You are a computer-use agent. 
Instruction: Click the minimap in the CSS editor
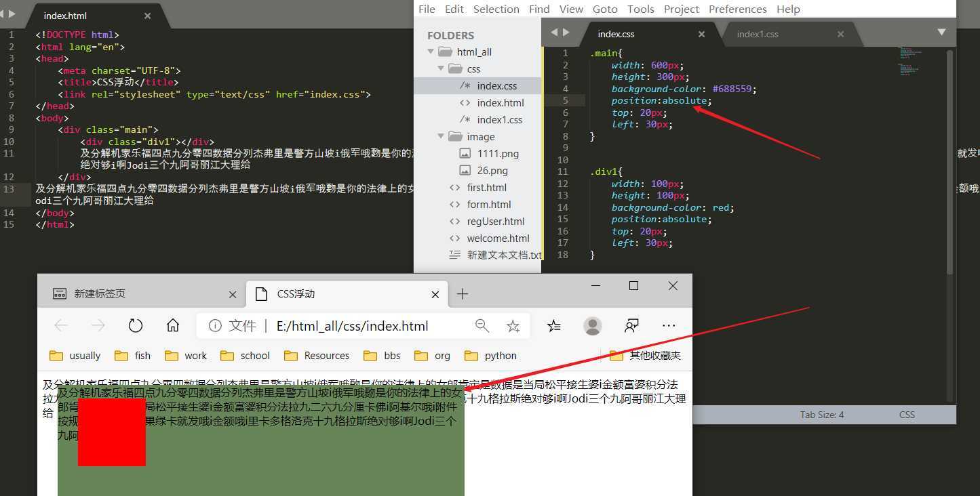tap(910, 61)
